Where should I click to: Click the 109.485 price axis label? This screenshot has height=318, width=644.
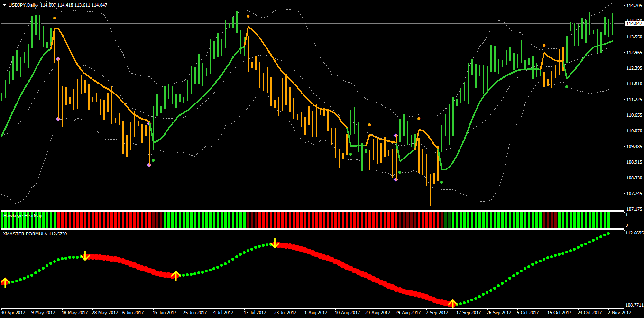tap(634, 147)
